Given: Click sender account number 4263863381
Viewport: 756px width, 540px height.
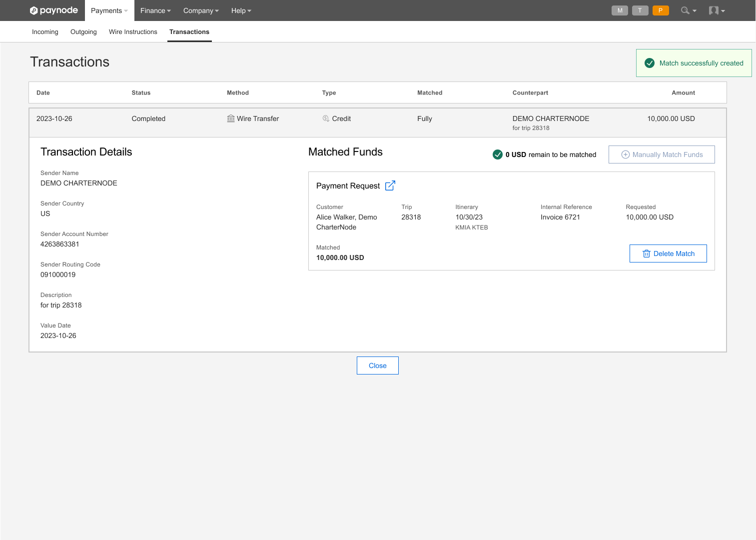Looking at the screenshot, I should click(x=60, y=244).
